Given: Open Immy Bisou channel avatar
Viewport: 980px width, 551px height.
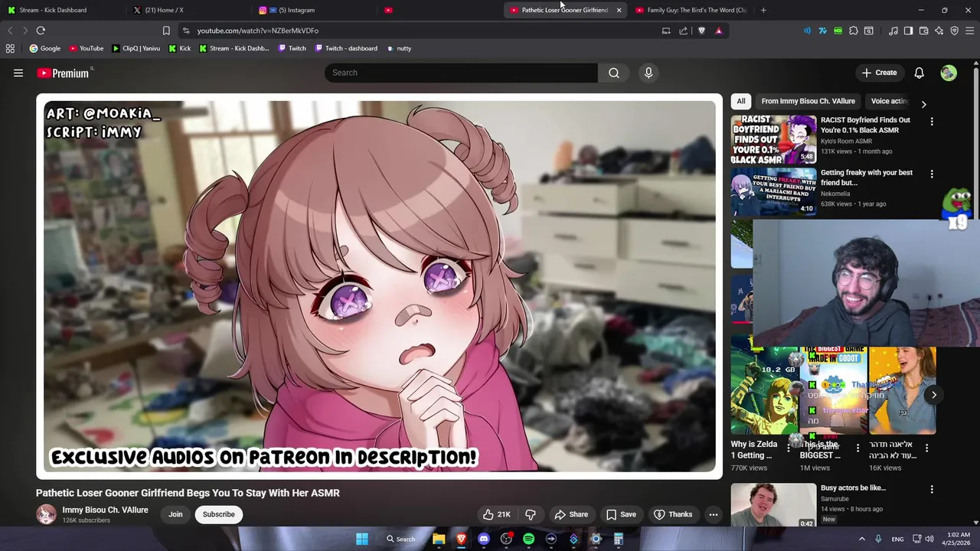Looking at the screenshot, I should click(x=47, y=514).
